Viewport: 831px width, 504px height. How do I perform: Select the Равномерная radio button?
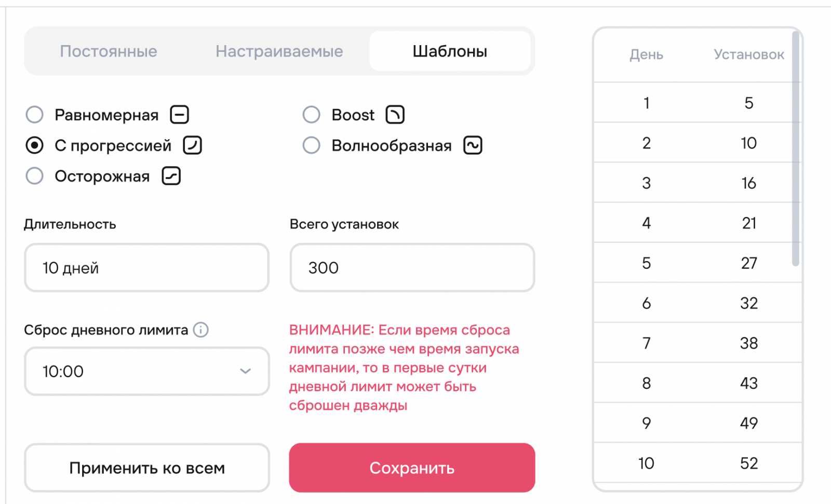tap(35, 115)
